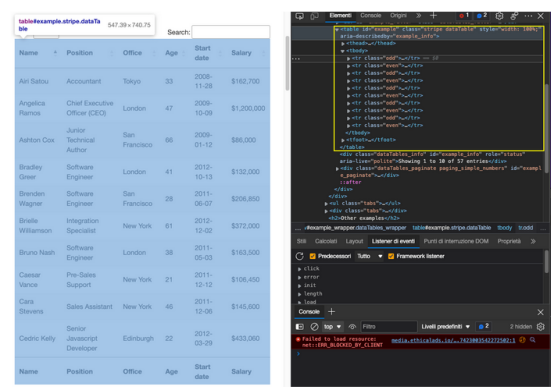
Task: Select the Console drawer tab
Action: tap(309, 312)
